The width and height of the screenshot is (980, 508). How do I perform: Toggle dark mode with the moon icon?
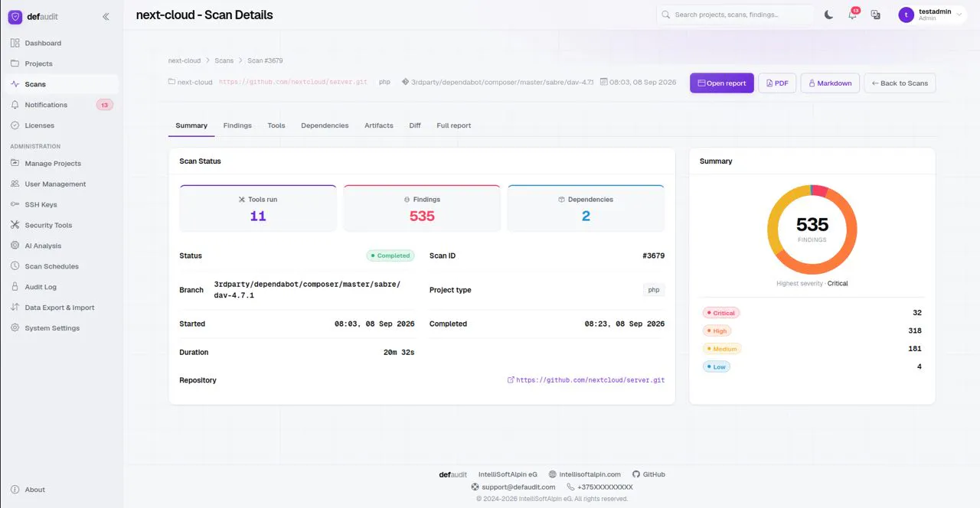tap(828, 15)
